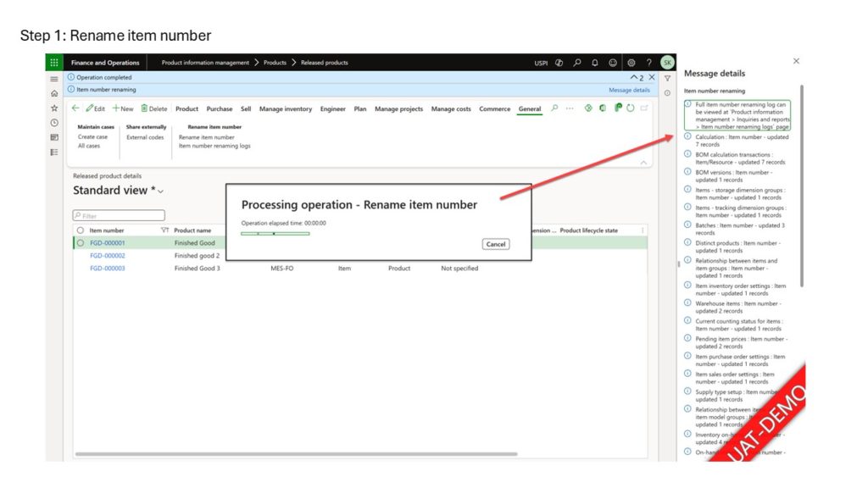Open the USPI company picker

coord(541,63)
